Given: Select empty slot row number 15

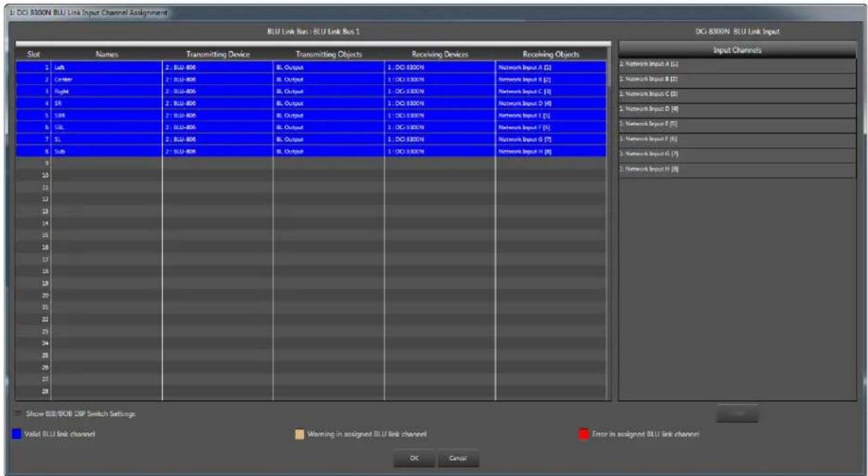Looking at the screenshot, I should 310,235.
